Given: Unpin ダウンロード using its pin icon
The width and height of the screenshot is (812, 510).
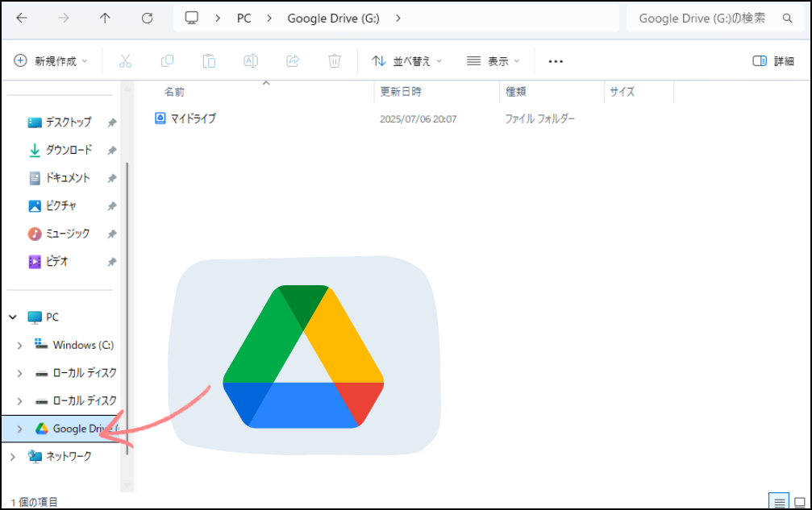Looking at the screenshot, I should (112, 151).
